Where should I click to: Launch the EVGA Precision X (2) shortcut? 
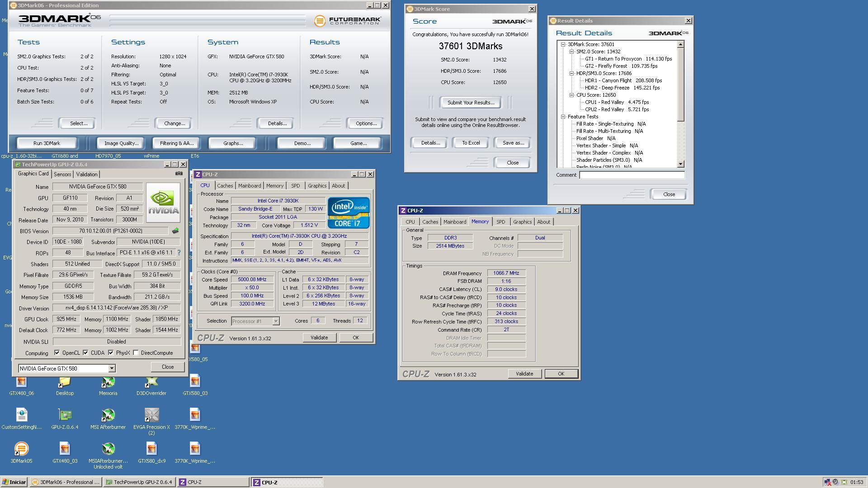[151, 422]
